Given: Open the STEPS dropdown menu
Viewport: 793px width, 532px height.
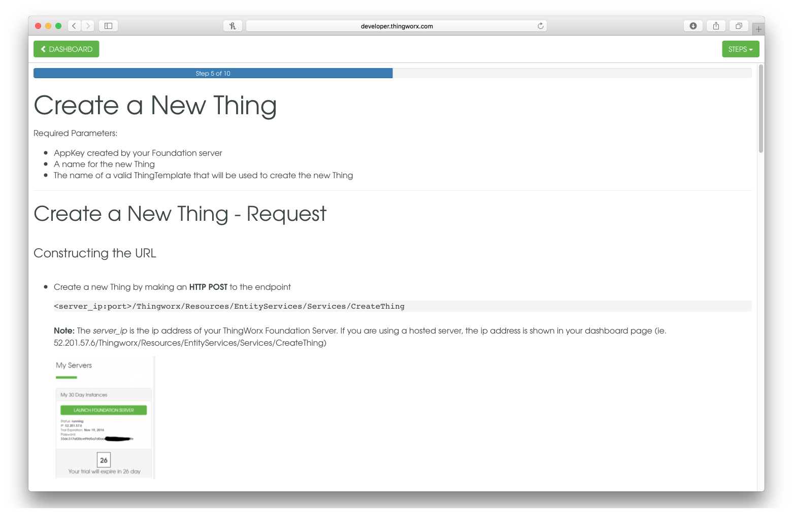Looking at the screenshot, I should click(740, 49).
